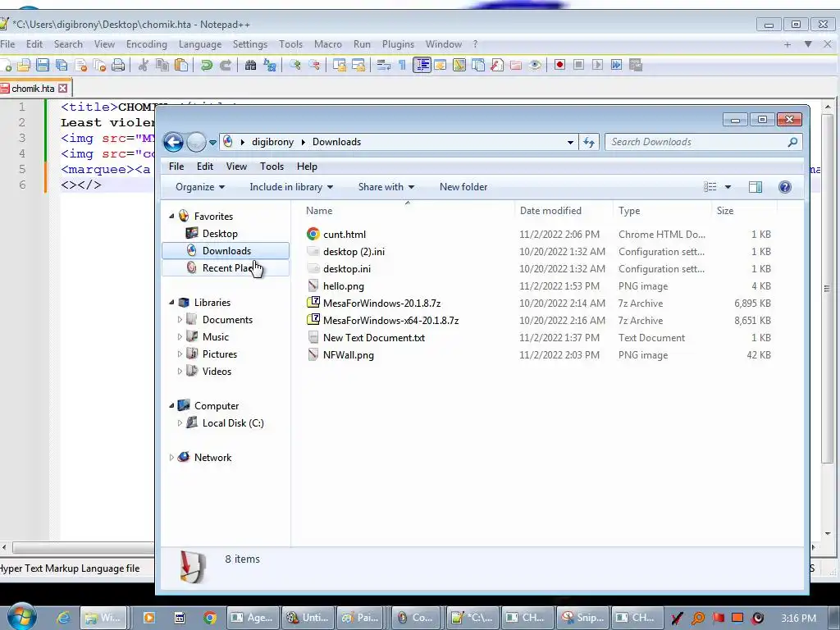This screenshot has width=840, height=630.
Task: Sort files by the Size column header
Action: (725, 211)
